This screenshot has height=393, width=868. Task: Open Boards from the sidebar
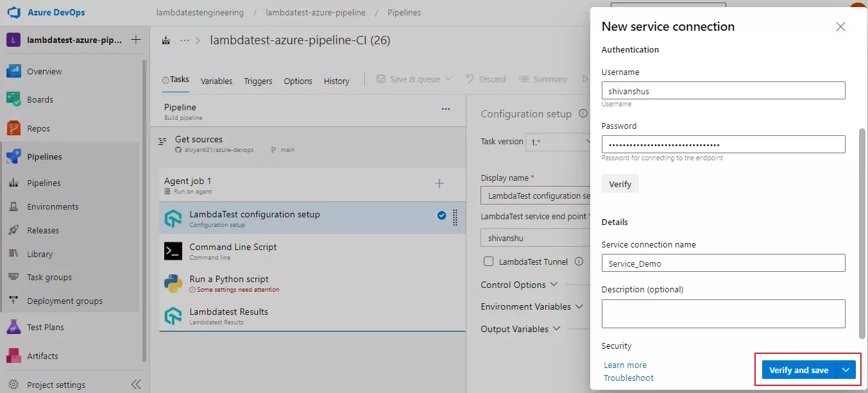pos(40,99)
